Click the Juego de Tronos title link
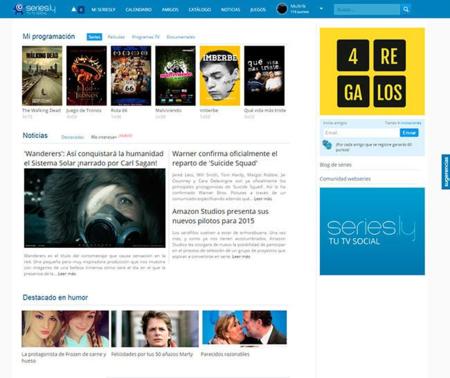 click(84, 110)
